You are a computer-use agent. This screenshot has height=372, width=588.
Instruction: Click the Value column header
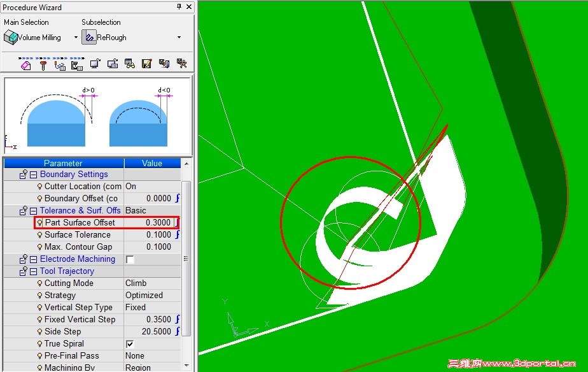point(152,163)
